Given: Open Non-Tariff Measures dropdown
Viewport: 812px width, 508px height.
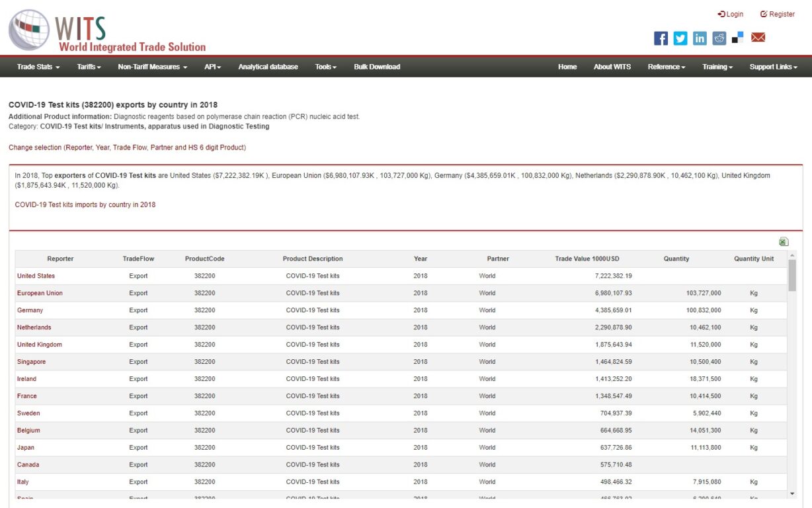Looking at the screenshot, I should [153, 67].
